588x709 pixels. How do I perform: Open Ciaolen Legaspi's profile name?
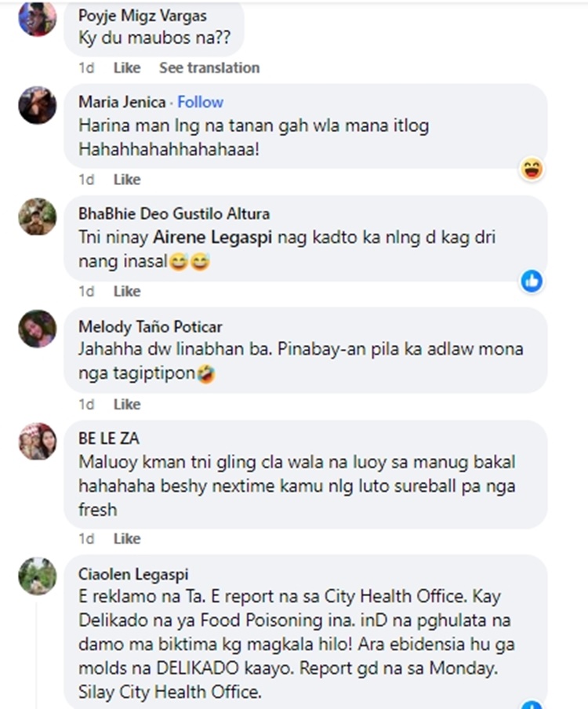pos(133,574)
